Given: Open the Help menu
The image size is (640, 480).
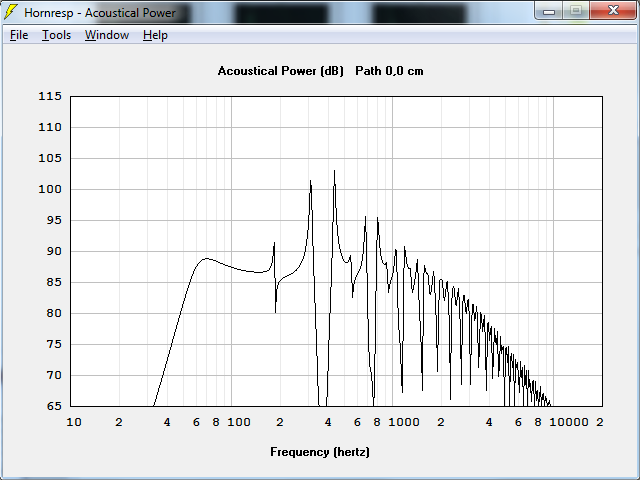Looking at the screenshot, I should (x=155, y=35).
